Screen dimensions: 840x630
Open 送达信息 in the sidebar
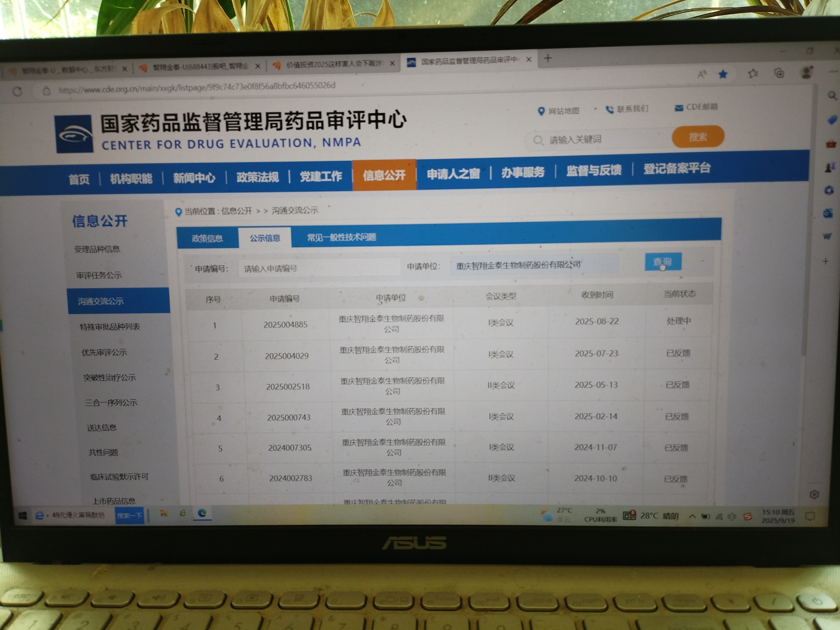click(102, 427)
